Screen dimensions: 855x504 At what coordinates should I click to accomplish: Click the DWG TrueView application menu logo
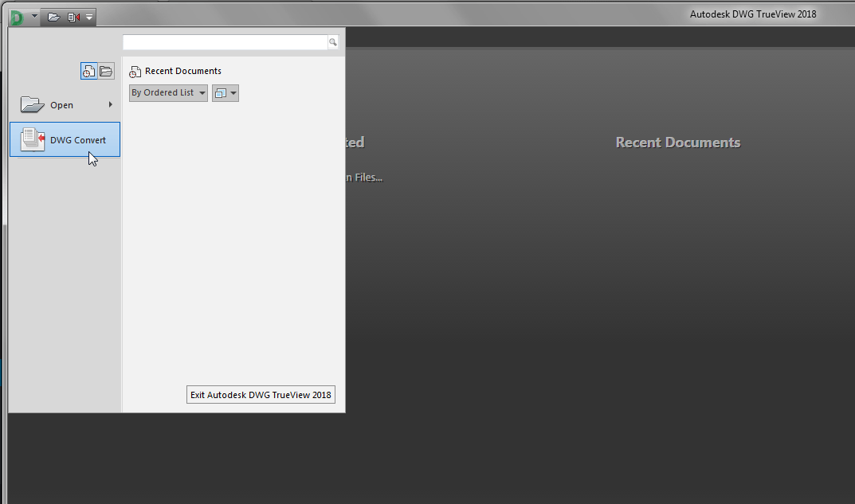pyautogui.click(x=17, y=18)
